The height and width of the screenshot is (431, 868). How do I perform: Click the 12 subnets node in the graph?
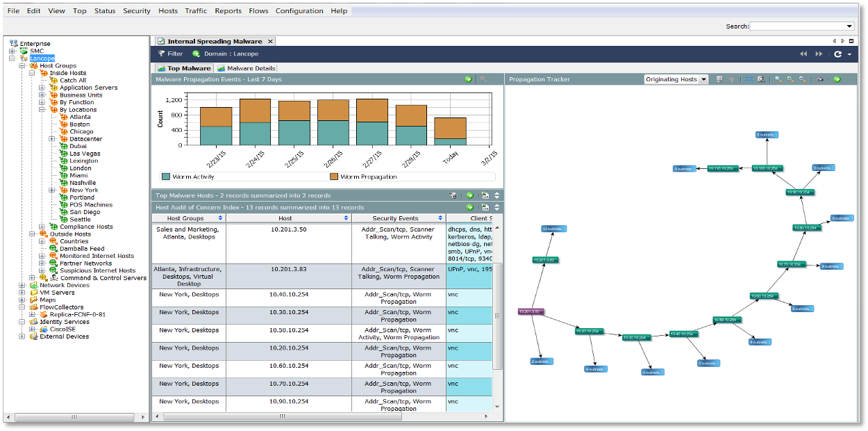tap(554, 229)
